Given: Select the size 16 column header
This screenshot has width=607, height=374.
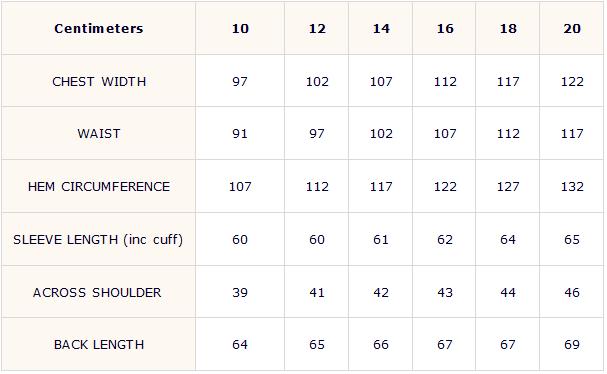Looking at the screenshot, I should coord(445,28).
